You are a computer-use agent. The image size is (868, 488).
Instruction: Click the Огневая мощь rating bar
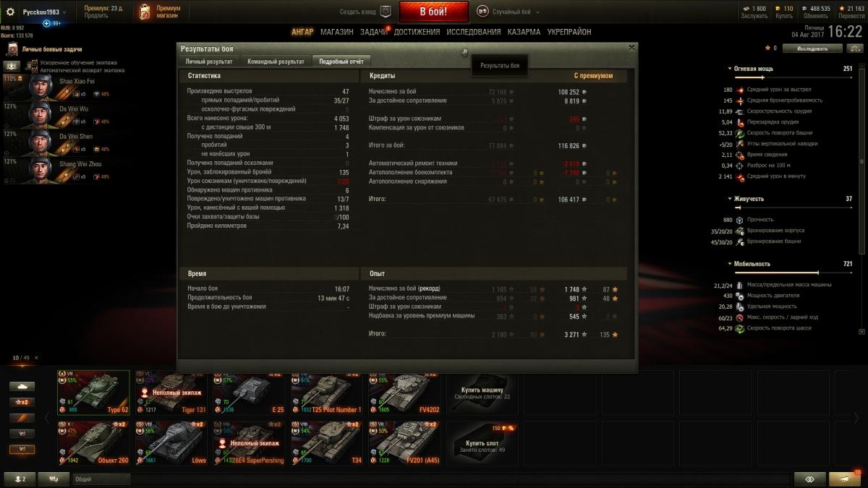pos(793,77)
